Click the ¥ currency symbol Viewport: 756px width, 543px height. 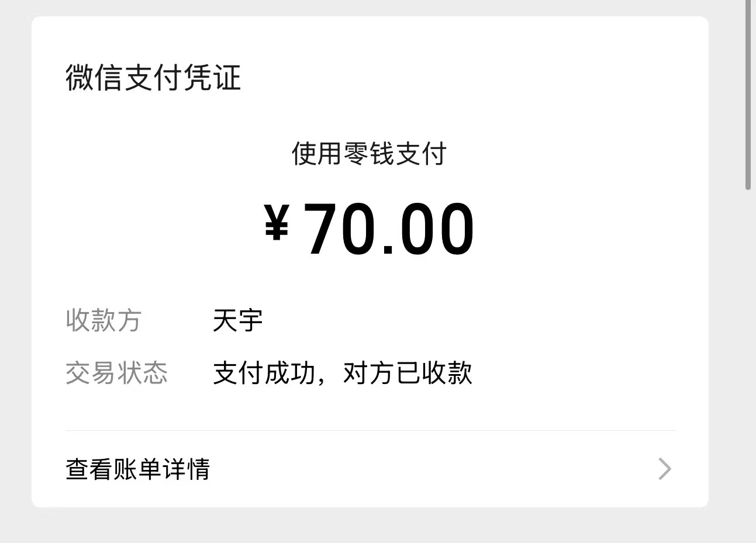coord(277,223)
